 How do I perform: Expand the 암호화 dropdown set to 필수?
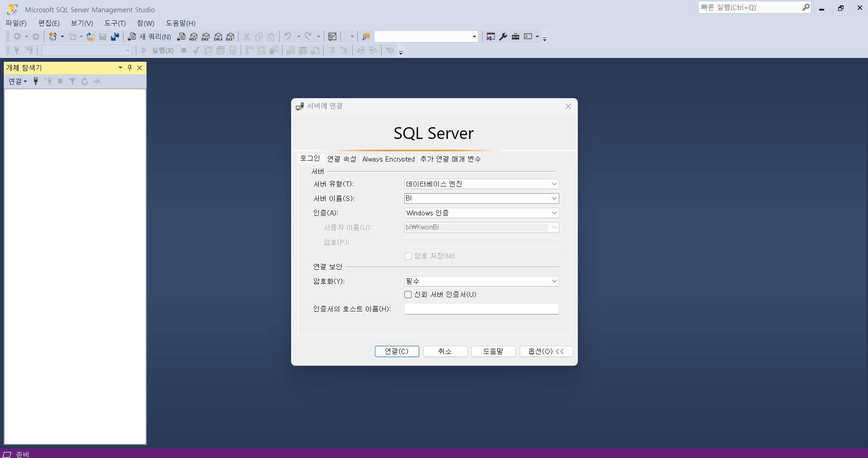point(554,281)
